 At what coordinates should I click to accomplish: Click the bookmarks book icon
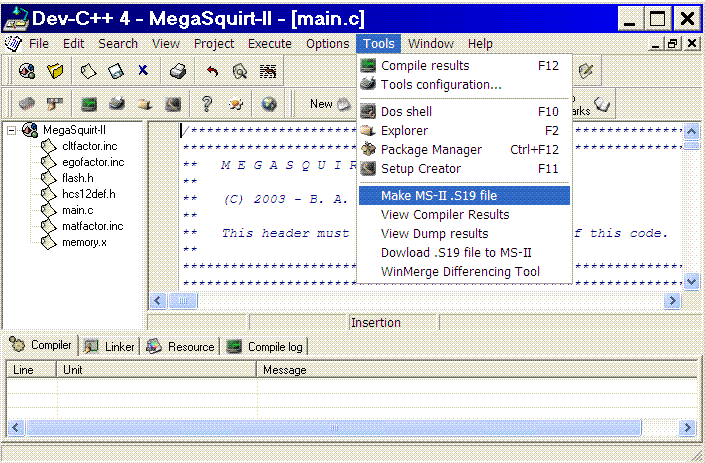[601, 104]
